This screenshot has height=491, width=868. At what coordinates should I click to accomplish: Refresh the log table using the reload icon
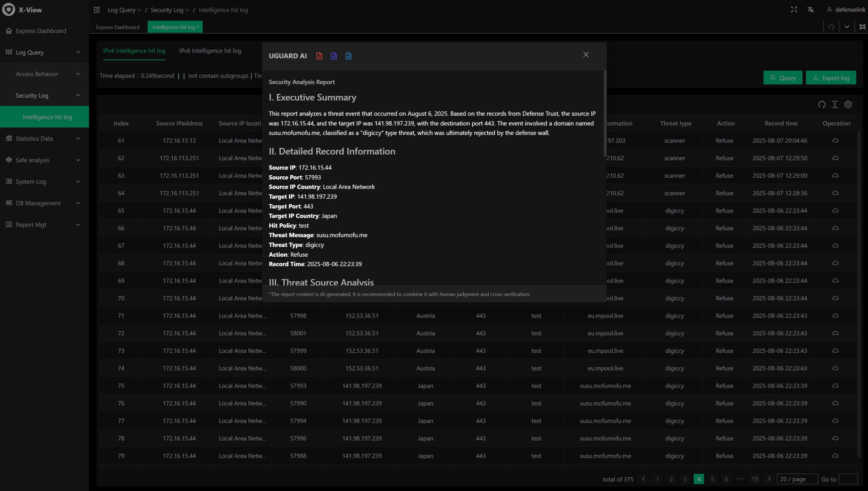[822, 104]
